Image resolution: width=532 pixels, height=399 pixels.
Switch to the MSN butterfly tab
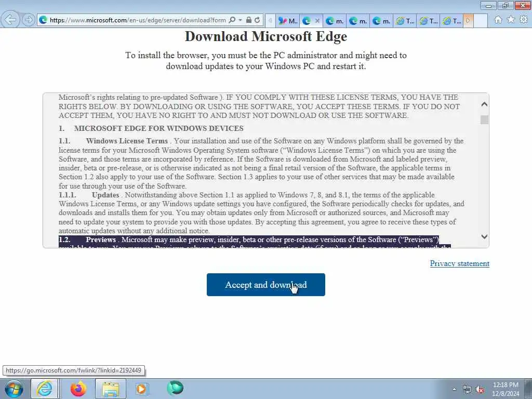pos(288,21)
